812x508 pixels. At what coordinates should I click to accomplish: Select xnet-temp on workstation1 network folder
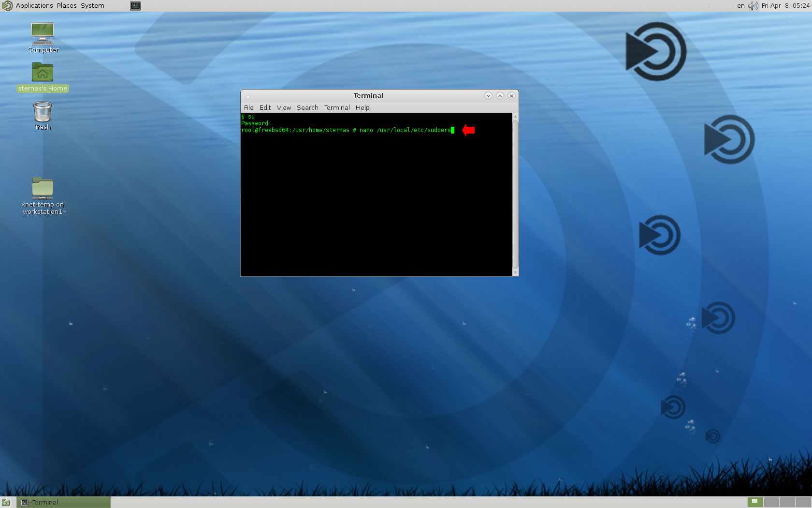43,196
